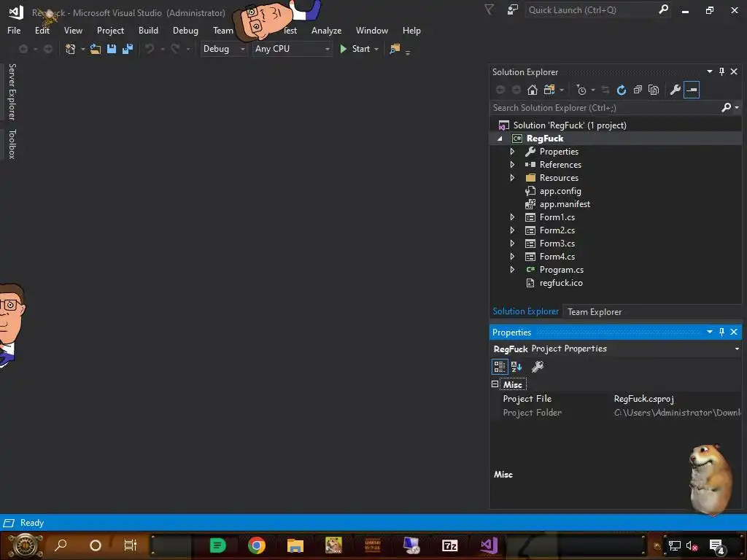747x560 pixels.
Task: Open the Start button dropdown arrow
Action: click(x=376, y=49)
